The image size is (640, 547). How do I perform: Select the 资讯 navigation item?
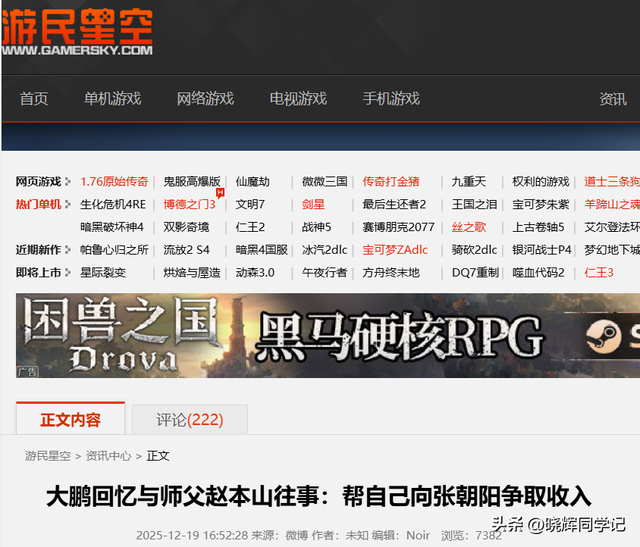pyautogui.click(x=612, y=98)
